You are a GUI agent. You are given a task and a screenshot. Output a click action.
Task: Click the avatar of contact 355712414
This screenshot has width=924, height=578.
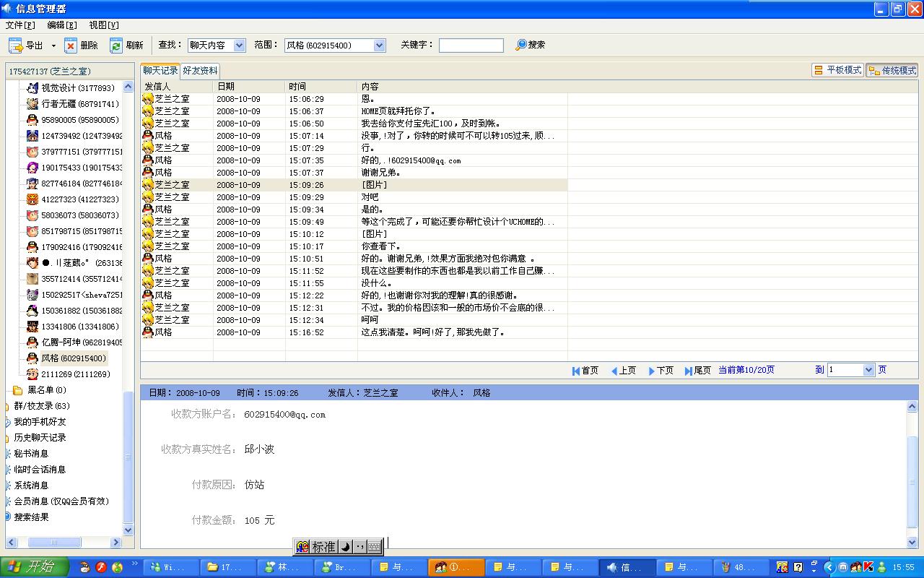point(32,279)
